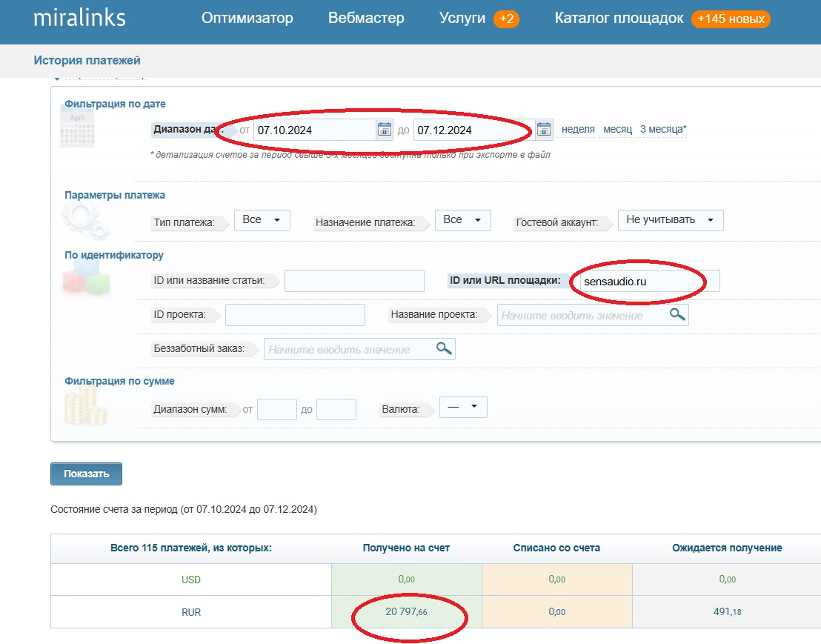Click Состояние счета за период text
821x644 pixels.
[x=184, y=509]
